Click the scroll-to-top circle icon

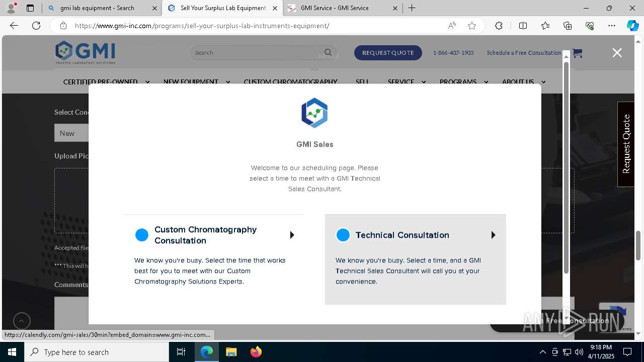tap(22, 321)
